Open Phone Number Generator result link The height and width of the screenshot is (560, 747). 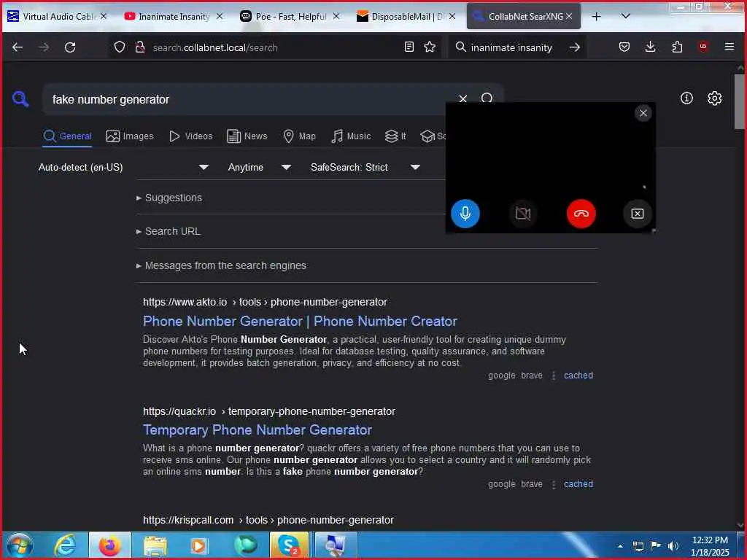click(x=300, y=322)
